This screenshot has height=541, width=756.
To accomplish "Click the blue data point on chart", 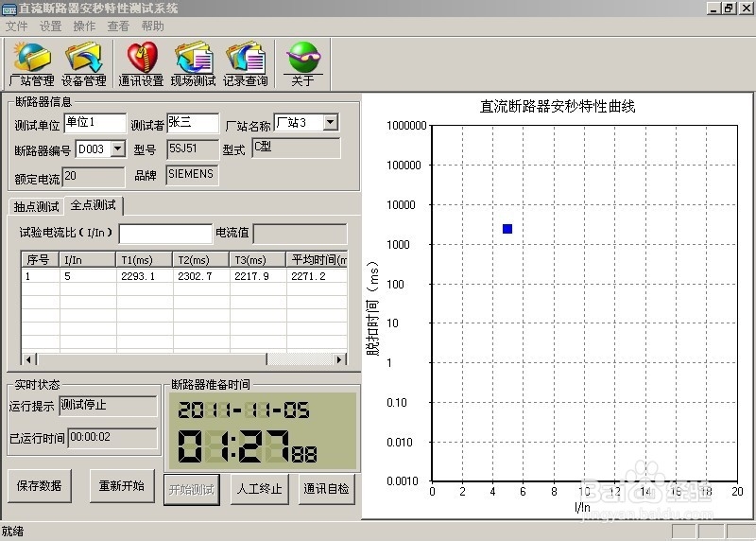I will 507,229.
